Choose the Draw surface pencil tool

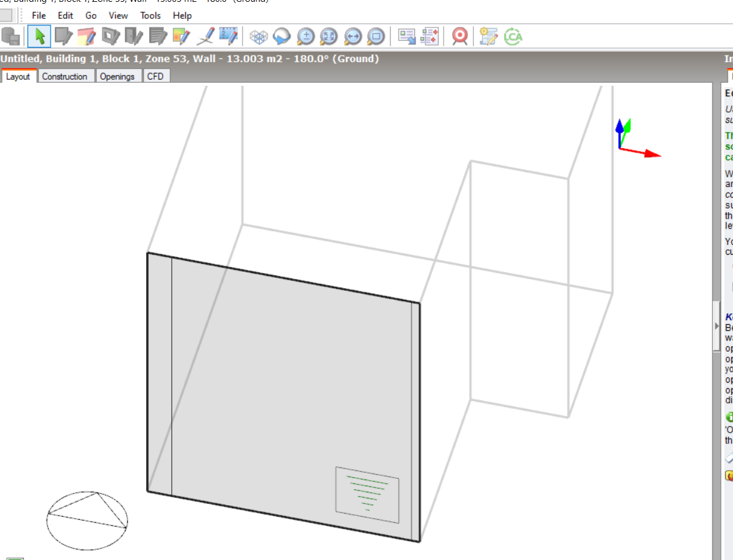[63, 37]
